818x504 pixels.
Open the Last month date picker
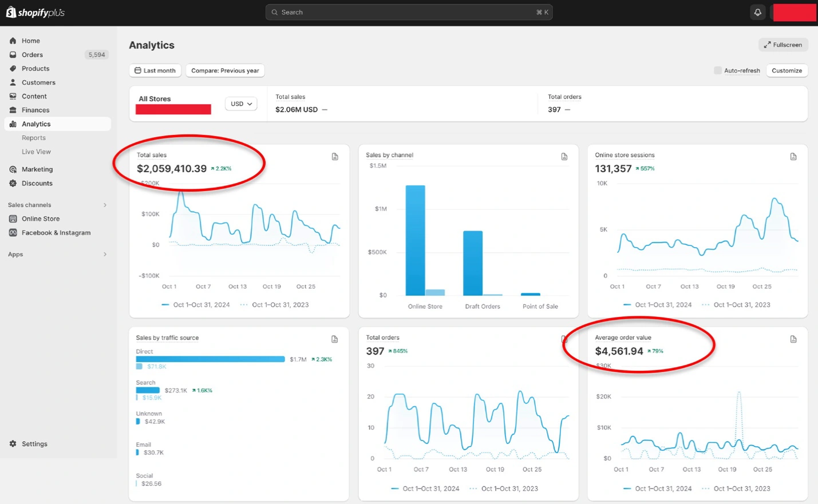[155, 70]
